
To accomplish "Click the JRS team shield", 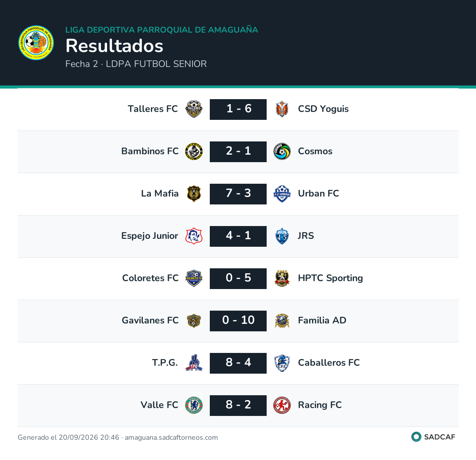I will pyautogui.click(x=282, y=236).
